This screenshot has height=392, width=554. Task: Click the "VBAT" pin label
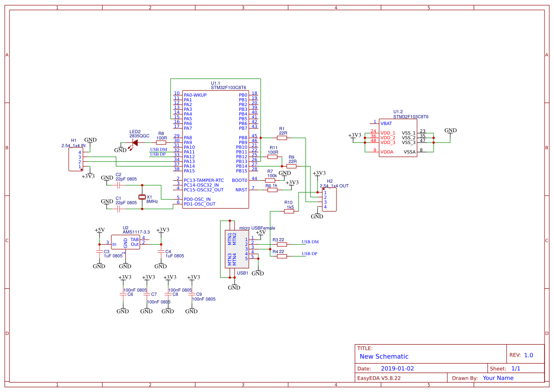[x=386, y=124]
